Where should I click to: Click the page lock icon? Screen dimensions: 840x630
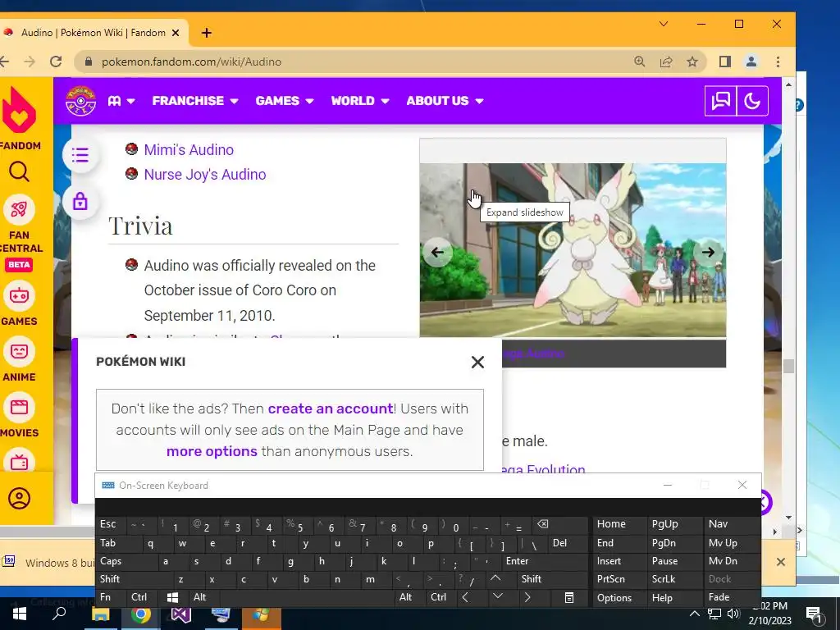pyautogui.click(x=80, y=202)
